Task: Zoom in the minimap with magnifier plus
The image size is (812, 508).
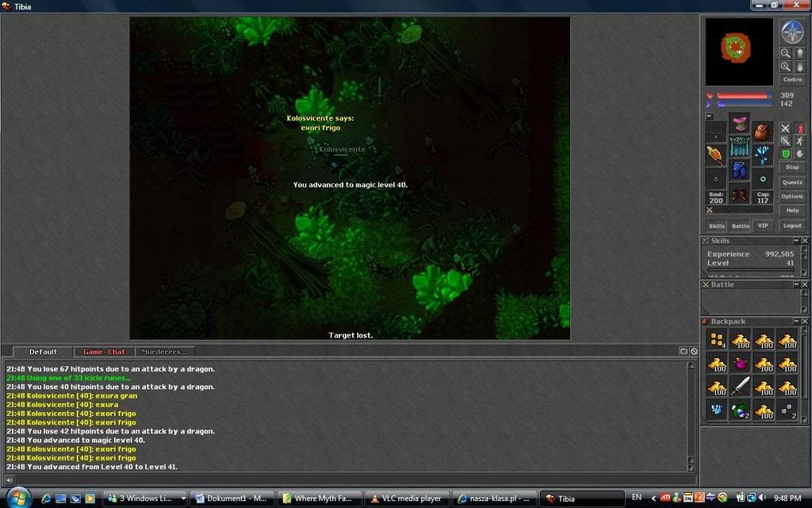Action: point(786,67)
